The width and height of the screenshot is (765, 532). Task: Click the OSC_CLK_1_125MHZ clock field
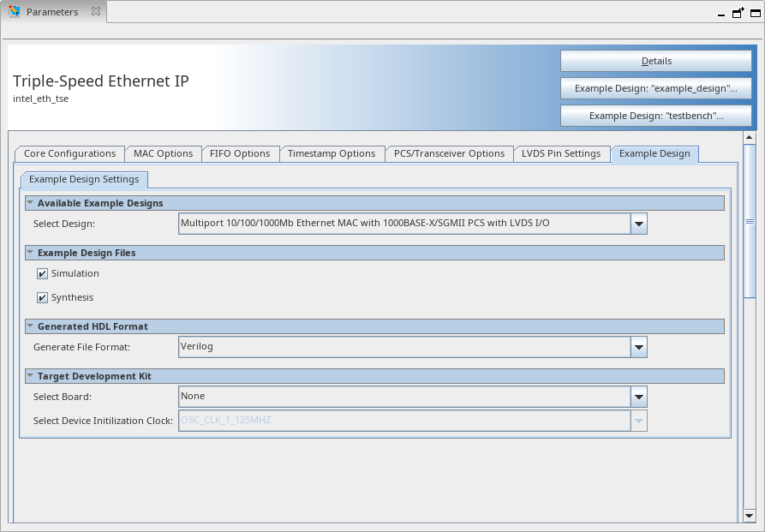[404, 421]
